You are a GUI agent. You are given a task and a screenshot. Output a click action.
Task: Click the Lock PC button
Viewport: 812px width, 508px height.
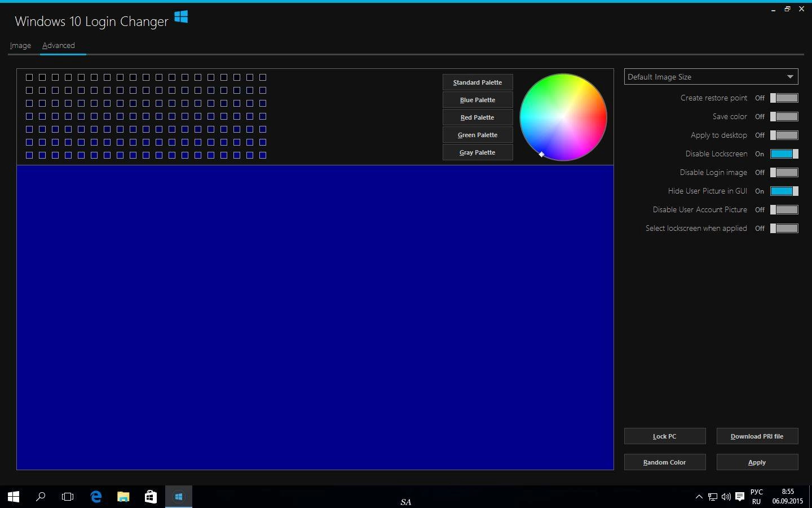tap(665, 436)
